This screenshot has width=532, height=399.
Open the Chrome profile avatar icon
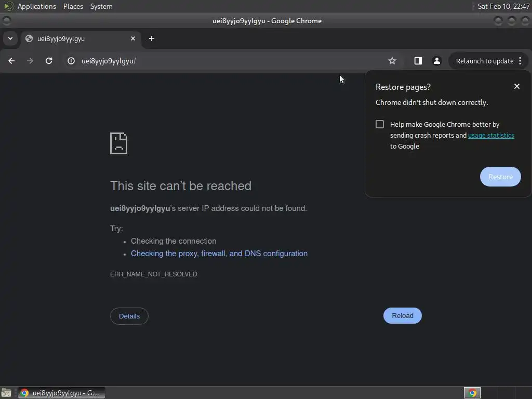click(x=436, y=61)
